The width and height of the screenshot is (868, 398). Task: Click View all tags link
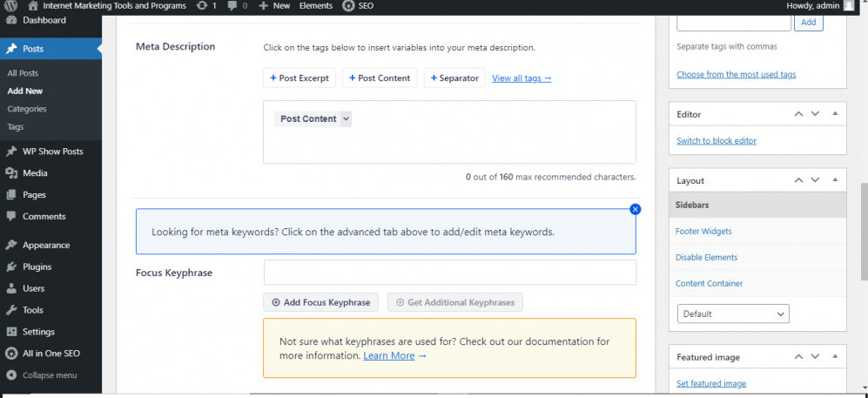pos(521,78)
